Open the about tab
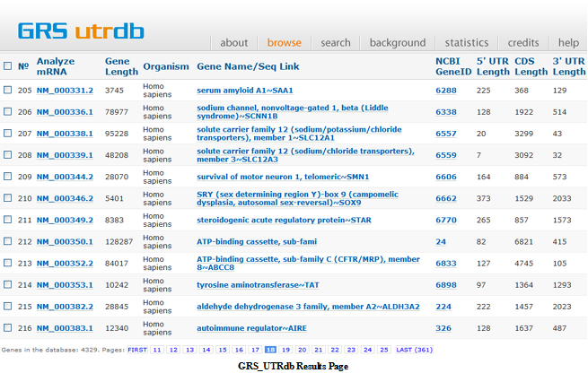The image size is (588, 373). [233, 42]
